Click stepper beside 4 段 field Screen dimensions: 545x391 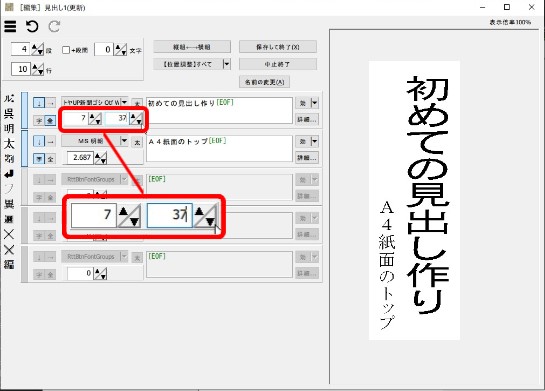pos(38,49)
